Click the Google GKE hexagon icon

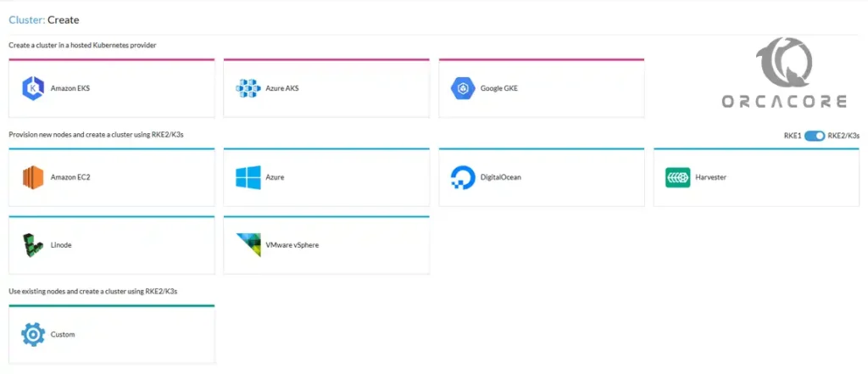[x=463, y=89]
